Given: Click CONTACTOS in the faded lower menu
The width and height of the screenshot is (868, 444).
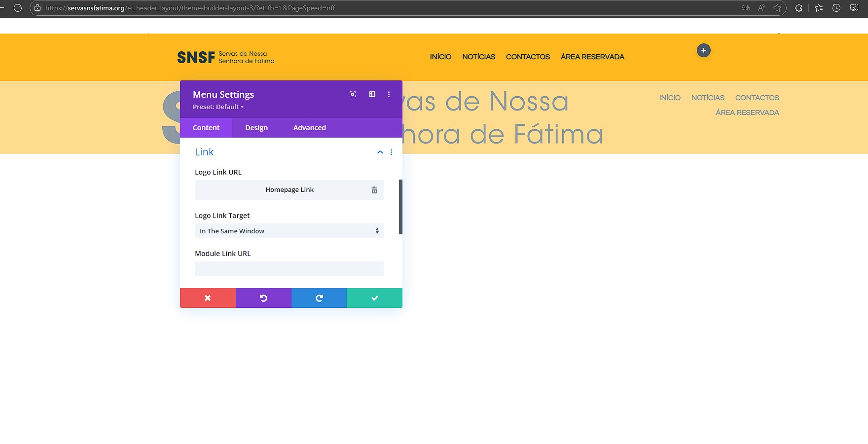Looking at the screenshot, I should point(757,98).
